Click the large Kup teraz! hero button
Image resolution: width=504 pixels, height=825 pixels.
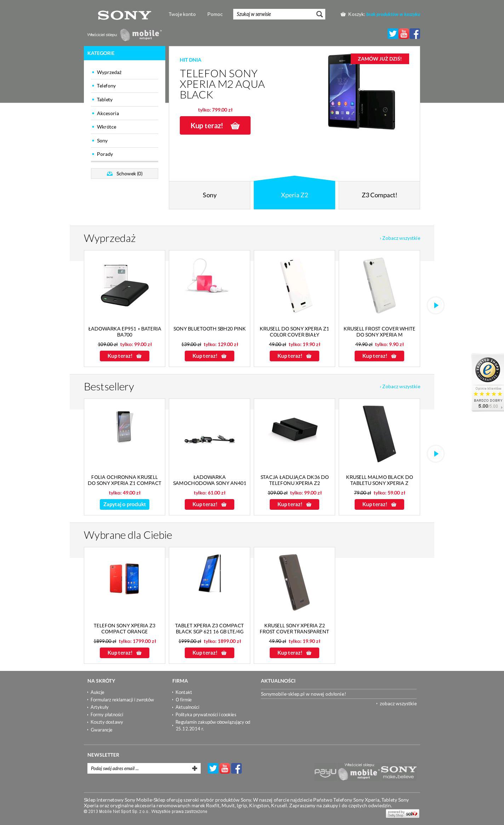tap(215, 125)
